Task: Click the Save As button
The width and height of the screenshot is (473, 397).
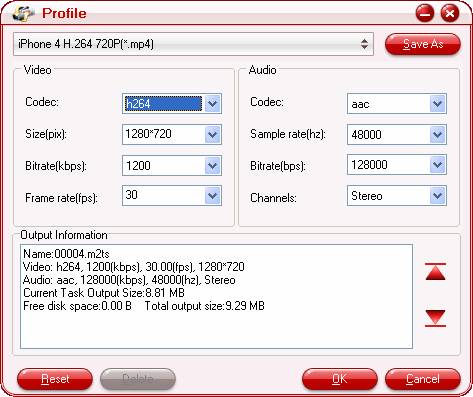Action: point(423,44)
